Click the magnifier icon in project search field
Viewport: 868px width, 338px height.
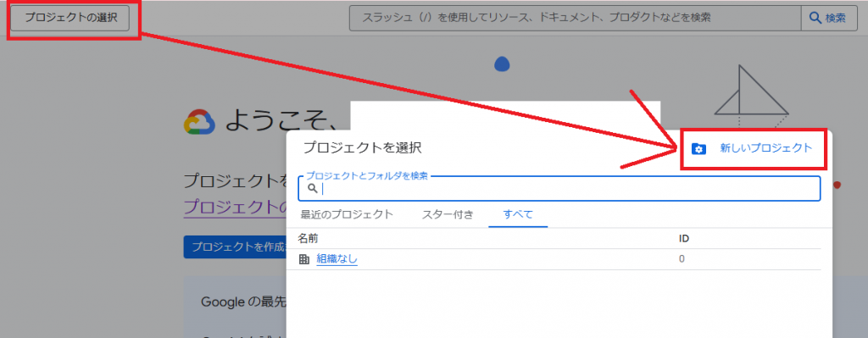coord(312,189)
